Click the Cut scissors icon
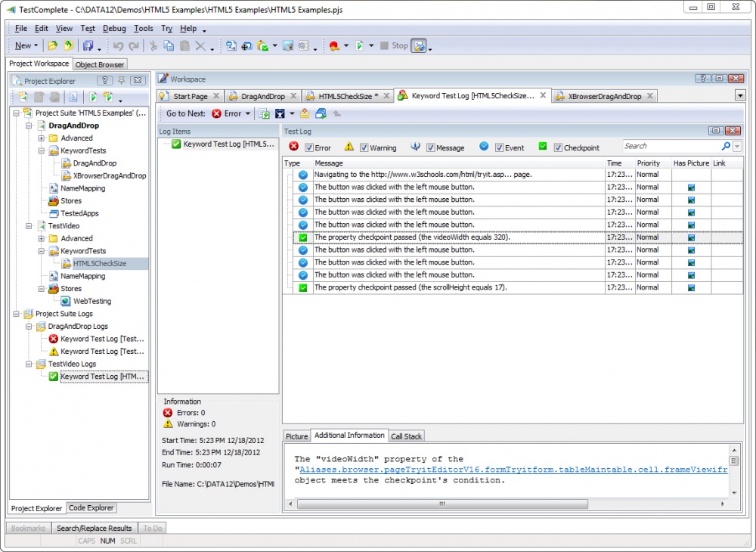The height and width of the screenshot is (552, 756). [153, 46]
